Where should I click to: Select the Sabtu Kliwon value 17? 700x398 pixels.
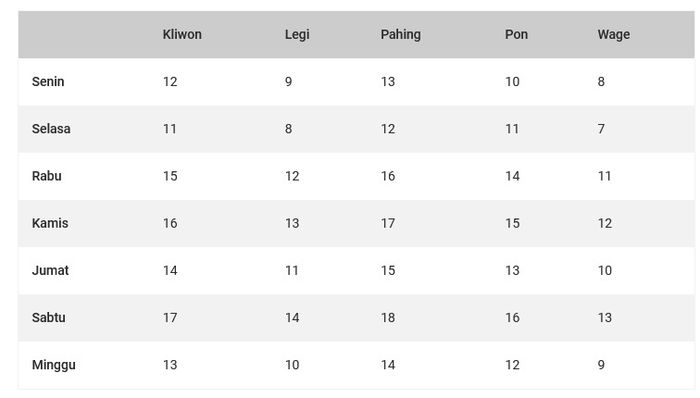[x=170, y=318]
